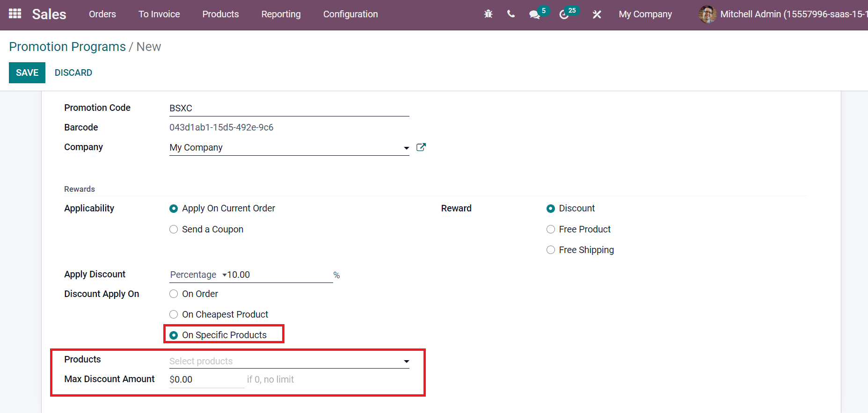Open the apps grid menu icon

click(x=15, y=14)
